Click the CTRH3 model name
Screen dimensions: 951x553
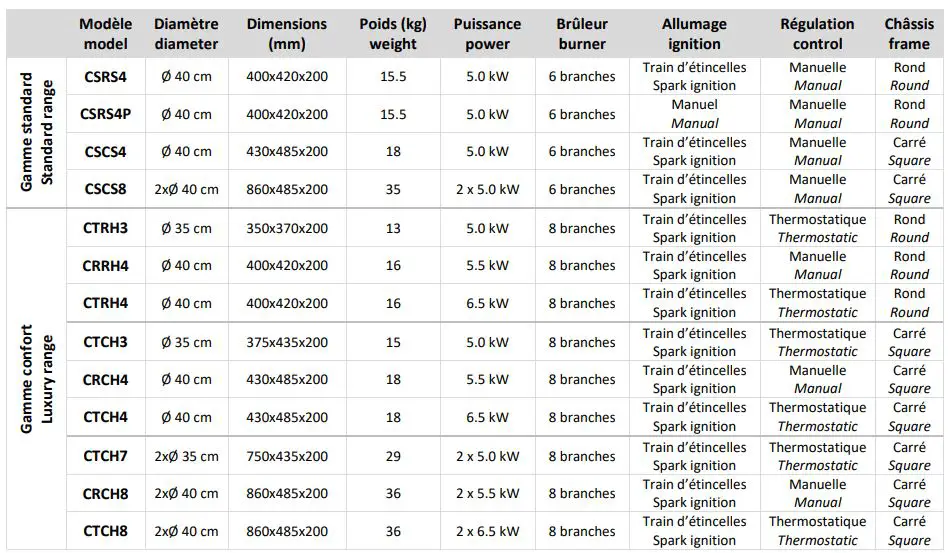pos(105,228)
